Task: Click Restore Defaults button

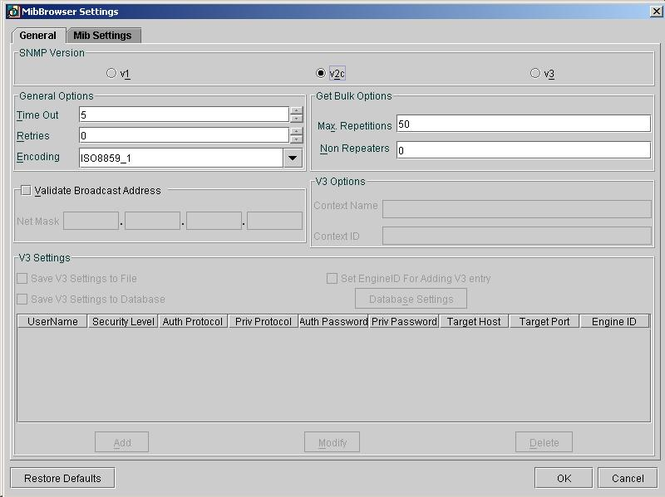Action: tap(62, 478)
